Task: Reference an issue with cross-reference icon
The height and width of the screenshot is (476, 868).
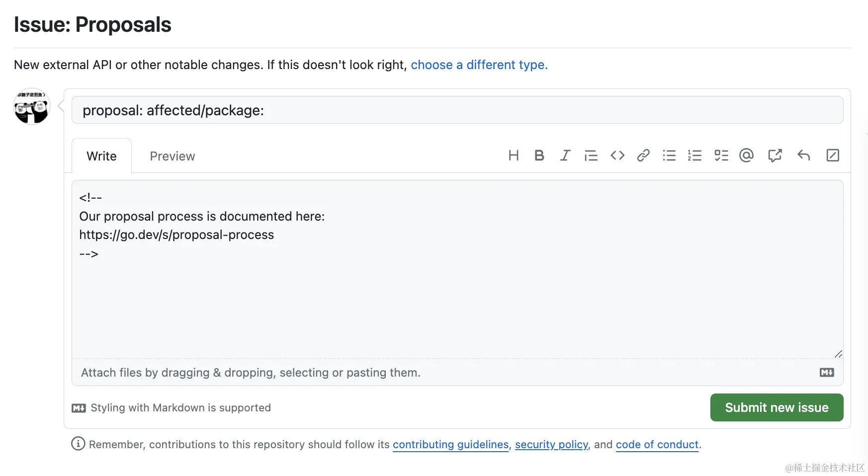Action: click(x=775, y=156)
